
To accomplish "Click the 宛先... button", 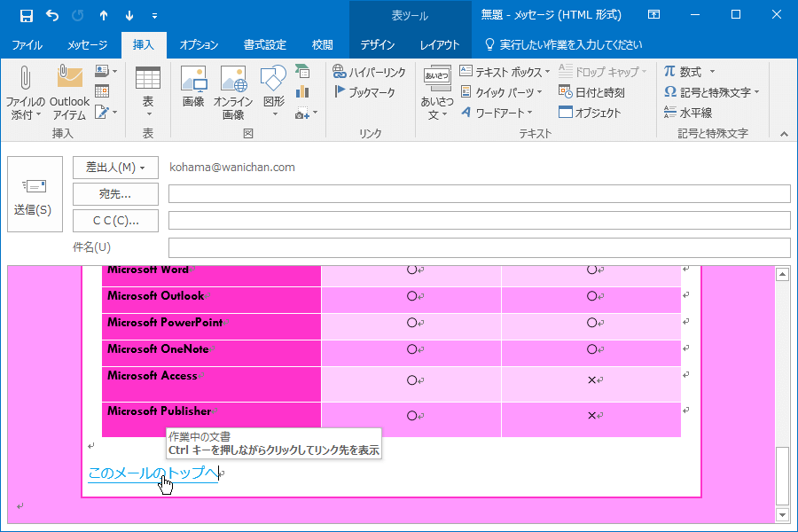I will (115, 194).
